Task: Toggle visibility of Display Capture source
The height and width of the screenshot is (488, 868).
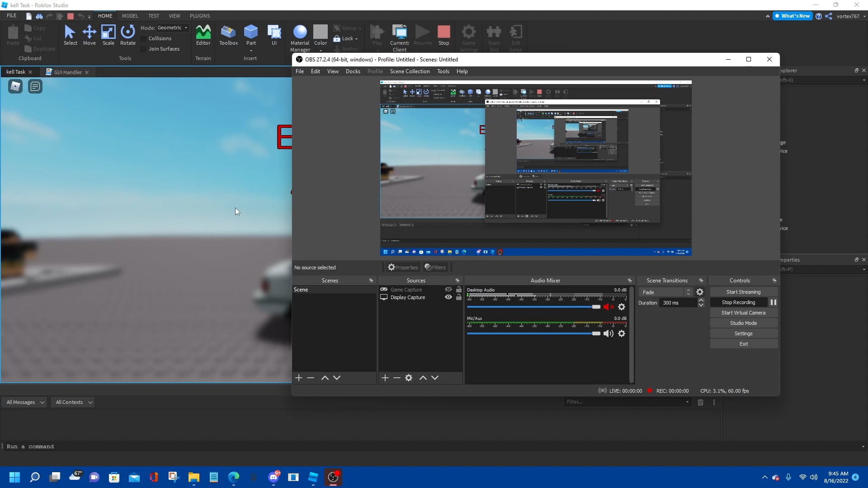Action: click(448, 297)
